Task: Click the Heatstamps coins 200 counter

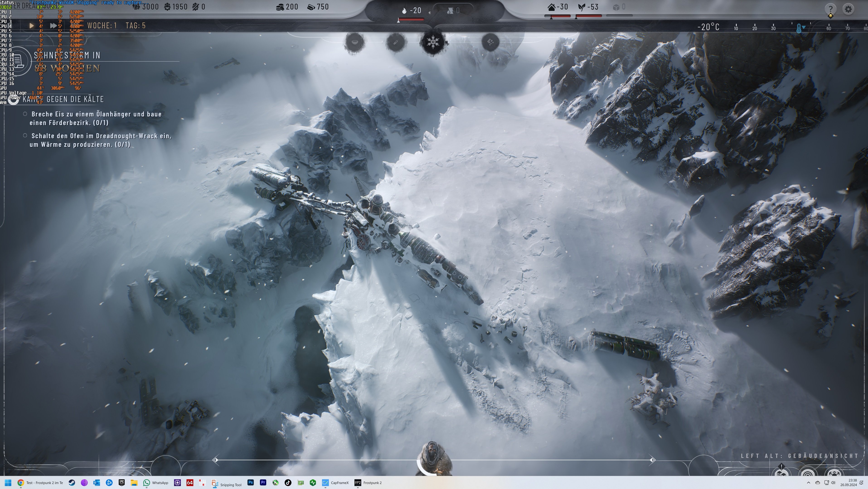Action: click(287, 7)
